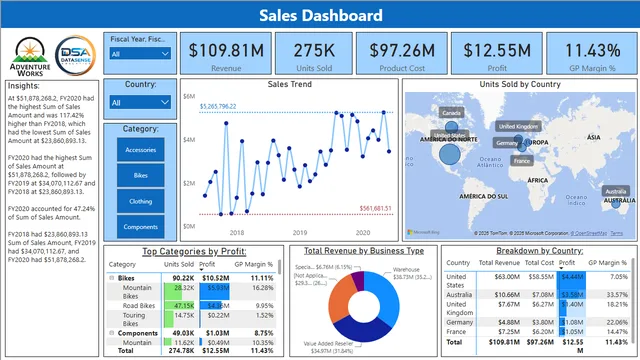Click GP Margin % header in Top Categories
This screenshot has width=640, height=360.
[x=253, y=264]
